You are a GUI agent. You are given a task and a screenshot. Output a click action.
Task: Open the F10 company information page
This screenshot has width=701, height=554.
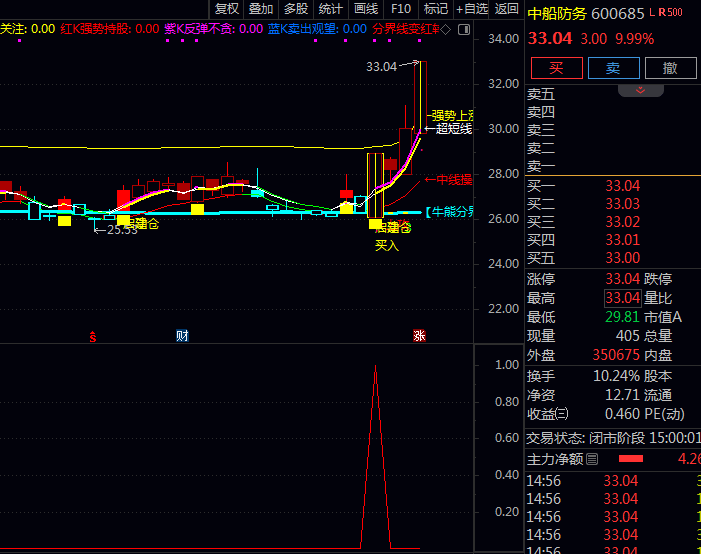(401, 8)
